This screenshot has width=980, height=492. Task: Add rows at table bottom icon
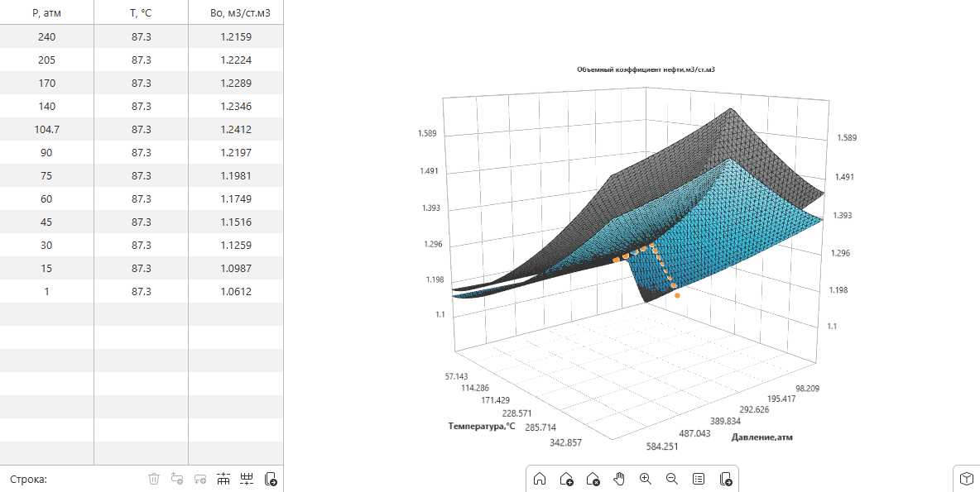coord(247,479)
